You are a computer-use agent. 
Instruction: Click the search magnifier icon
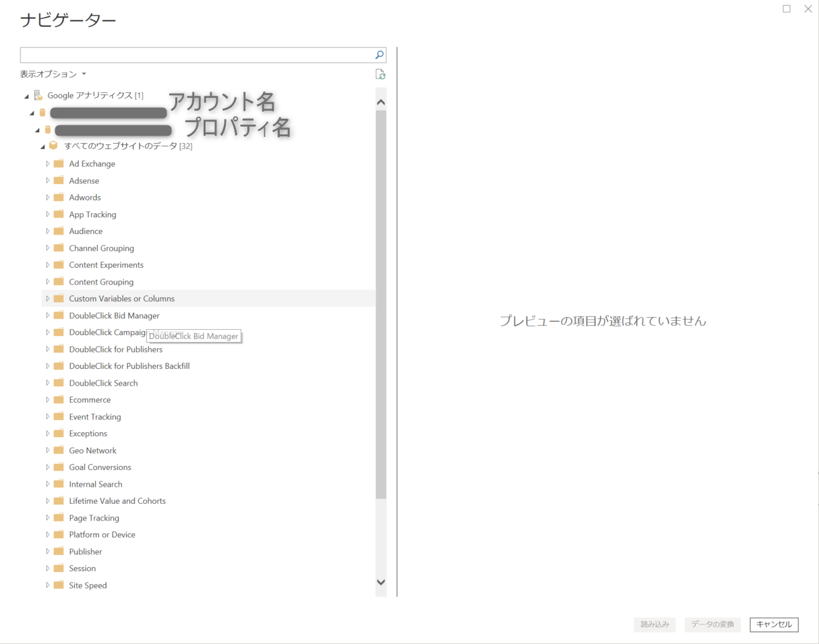[380, 55]
